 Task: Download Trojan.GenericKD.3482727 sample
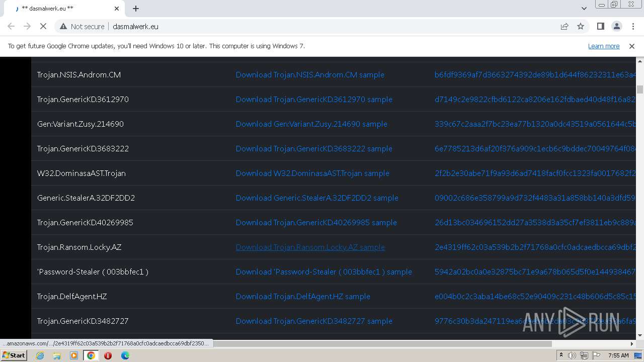tap(314, 321)
